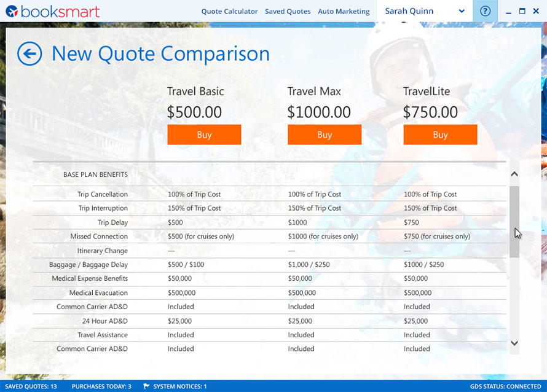This screenshot has height=392, width=547.
Task: Buy the Travel Max plan
Action: point(325,135)
